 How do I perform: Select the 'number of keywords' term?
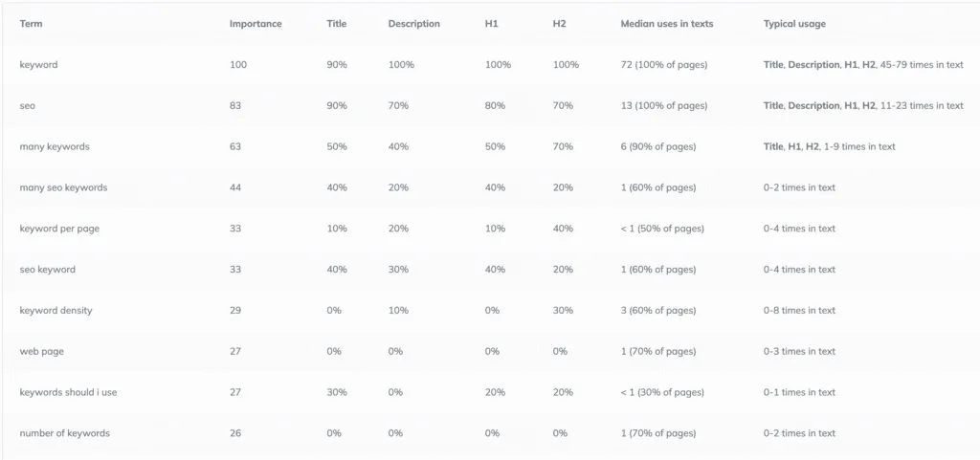tap(64, 433)
